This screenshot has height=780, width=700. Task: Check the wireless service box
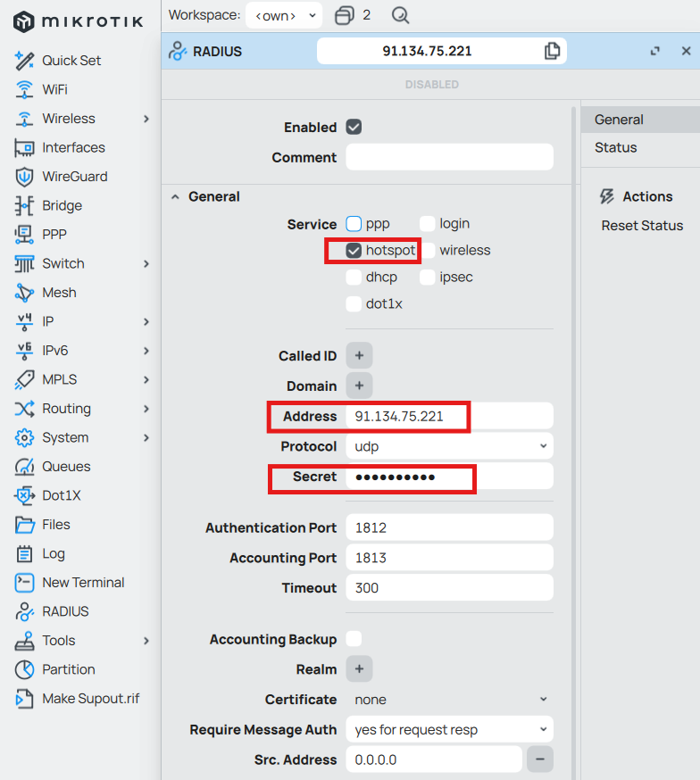(428, 250)
